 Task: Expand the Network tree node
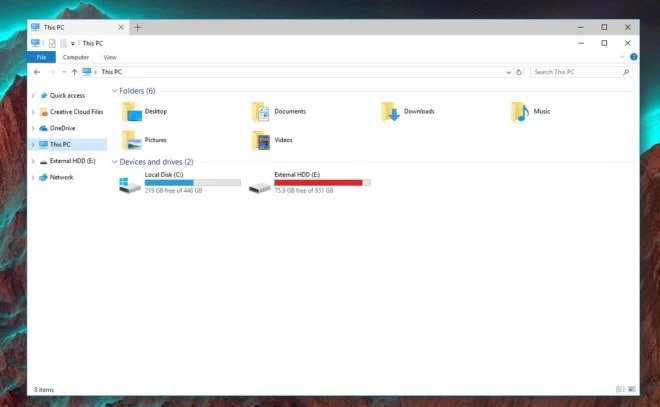click(x=33, y=178)
